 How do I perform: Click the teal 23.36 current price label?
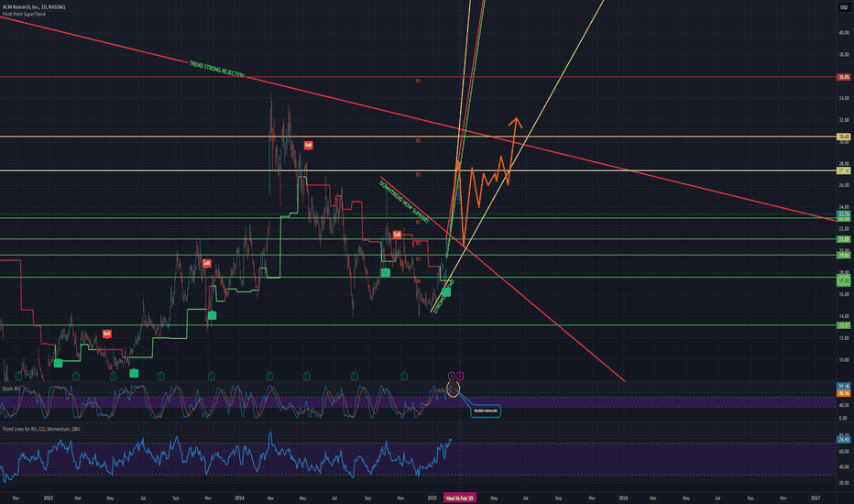tap(844, 214)
